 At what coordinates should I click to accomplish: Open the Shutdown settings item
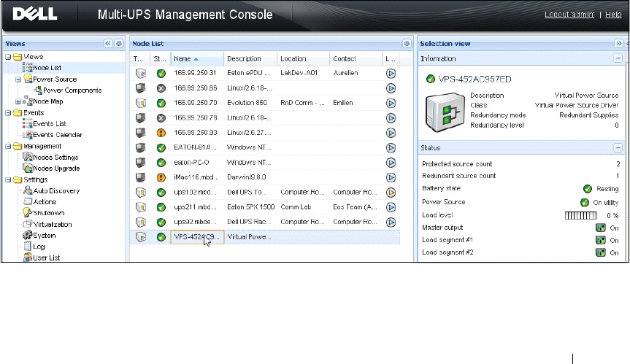pyautogui.click(x=48, y=213)
